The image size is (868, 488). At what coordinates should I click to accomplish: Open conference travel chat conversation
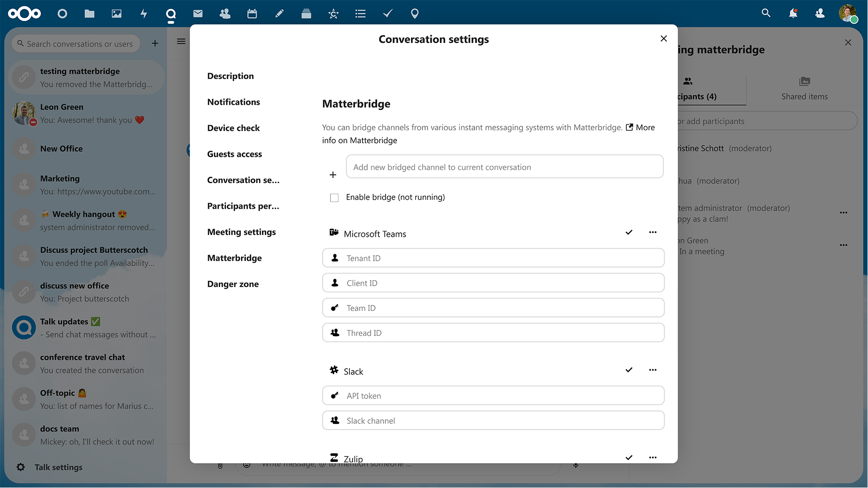(86, 364)
